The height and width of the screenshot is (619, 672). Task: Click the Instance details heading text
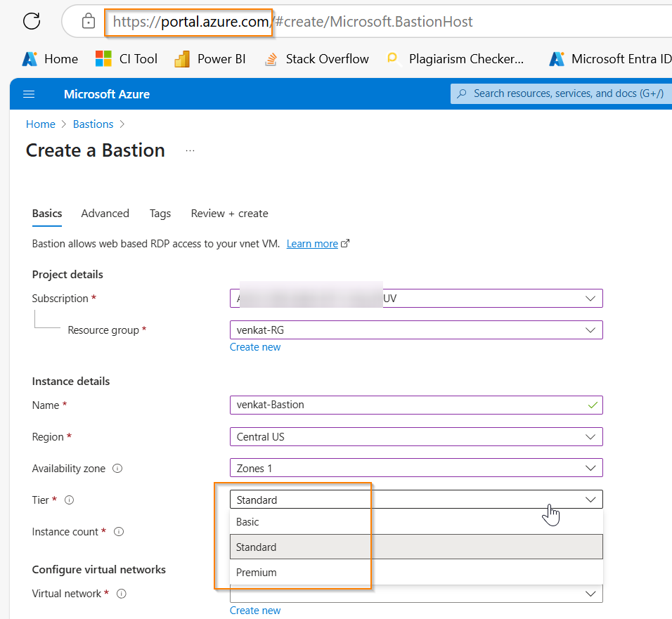(71, 382)
